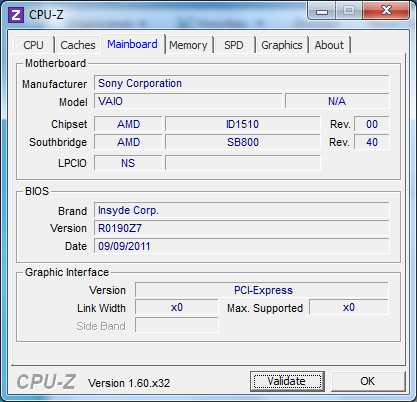Click the OK button
417x402 pixels.
tap(368, 381)
